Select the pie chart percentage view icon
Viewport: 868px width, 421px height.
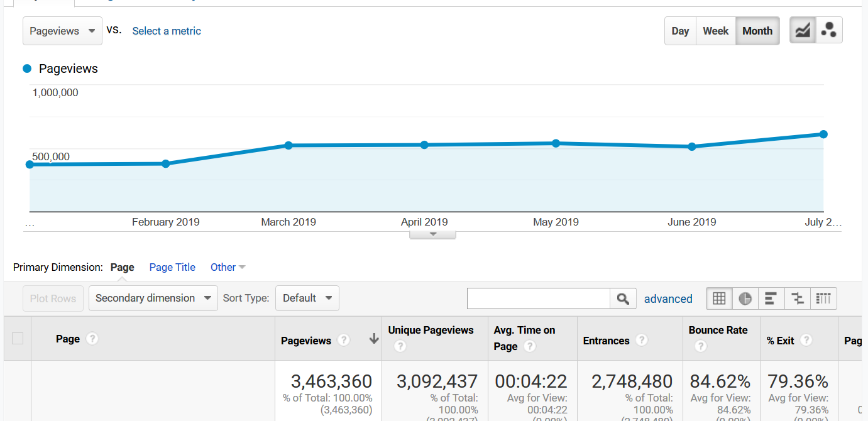point(745,298)
